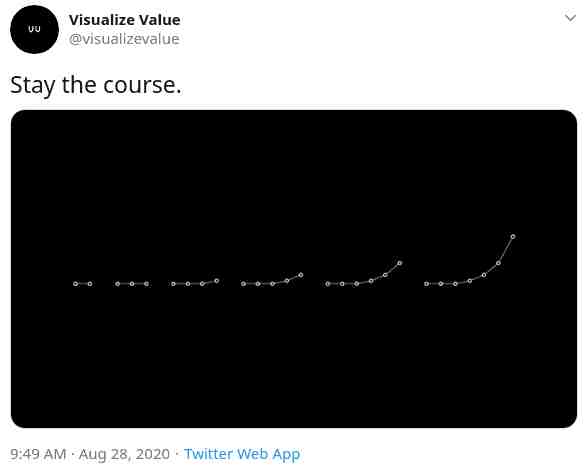The width and height of the screenshot is (585, 467).
Task: Open the black tweet image in viewer
Action: [294, 269]
